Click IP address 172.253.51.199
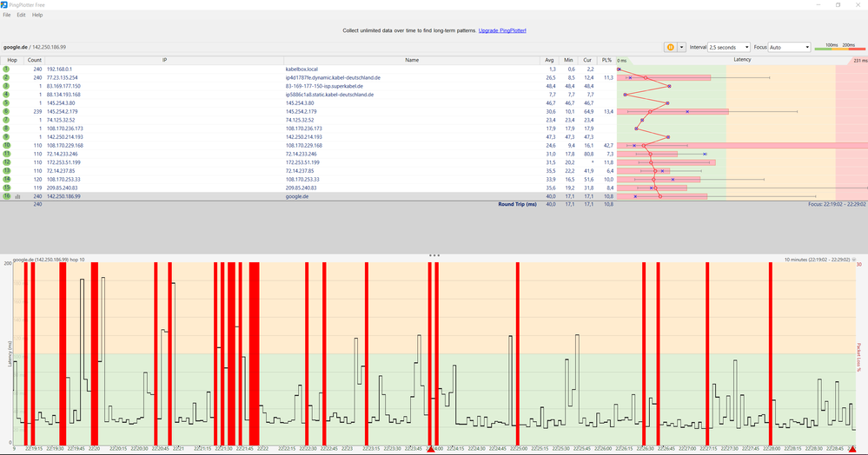This screenshot has width=868, height=455. 63,162
